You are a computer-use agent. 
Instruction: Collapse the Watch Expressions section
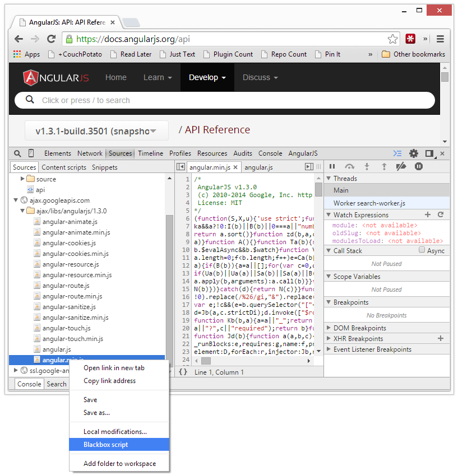point(329,214)
